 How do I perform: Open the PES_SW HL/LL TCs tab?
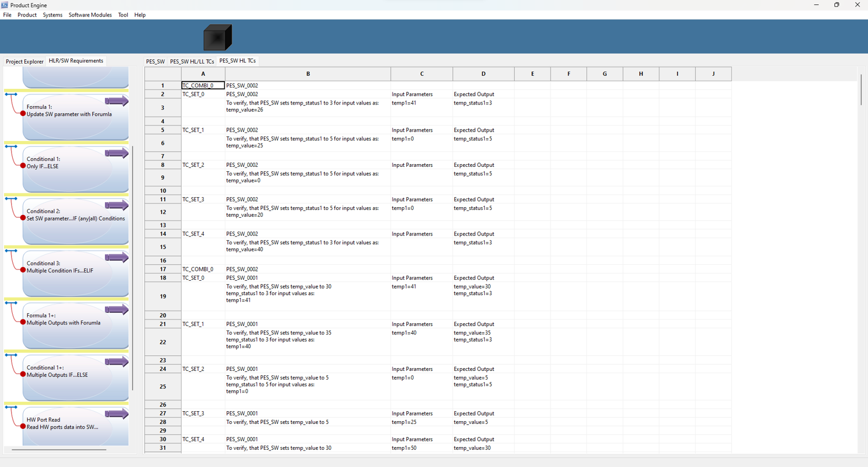192,61
